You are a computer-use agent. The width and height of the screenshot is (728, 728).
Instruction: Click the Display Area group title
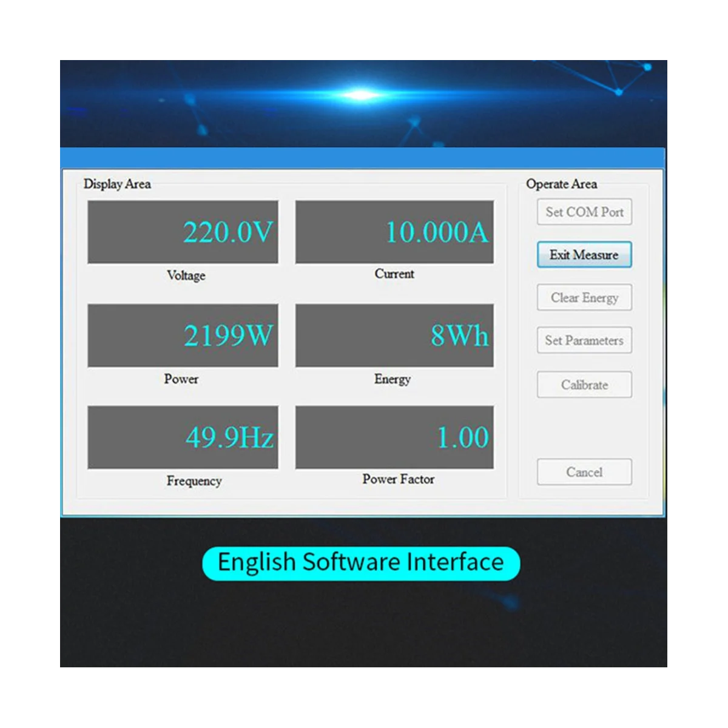click(x=117, y=184)
